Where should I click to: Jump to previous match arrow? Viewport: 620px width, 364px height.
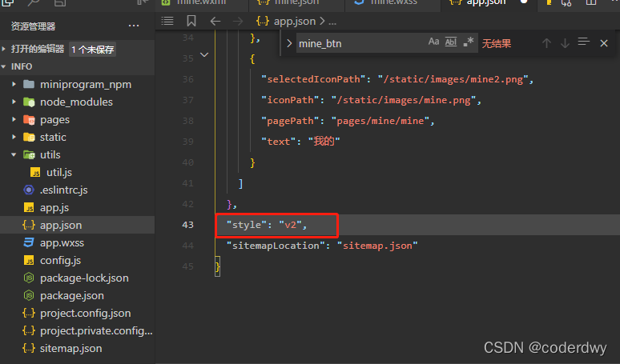click(546, 43)
